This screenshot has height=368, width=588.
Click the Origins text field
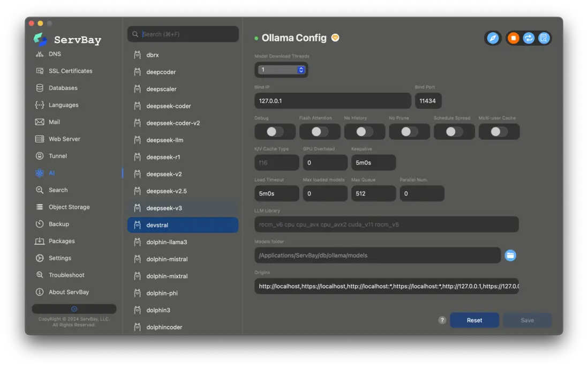click(x=387, y=286)
